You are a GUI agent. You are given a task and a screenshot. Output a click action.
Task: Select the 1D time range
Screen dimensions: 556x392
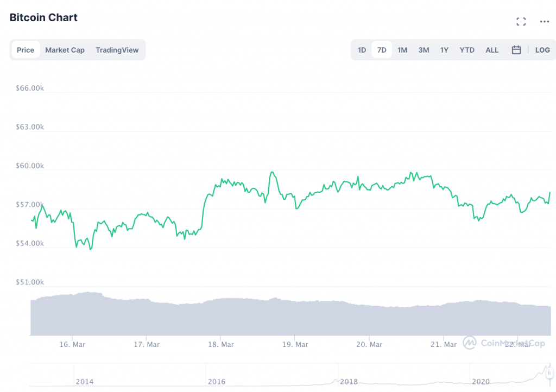point(362,50)
